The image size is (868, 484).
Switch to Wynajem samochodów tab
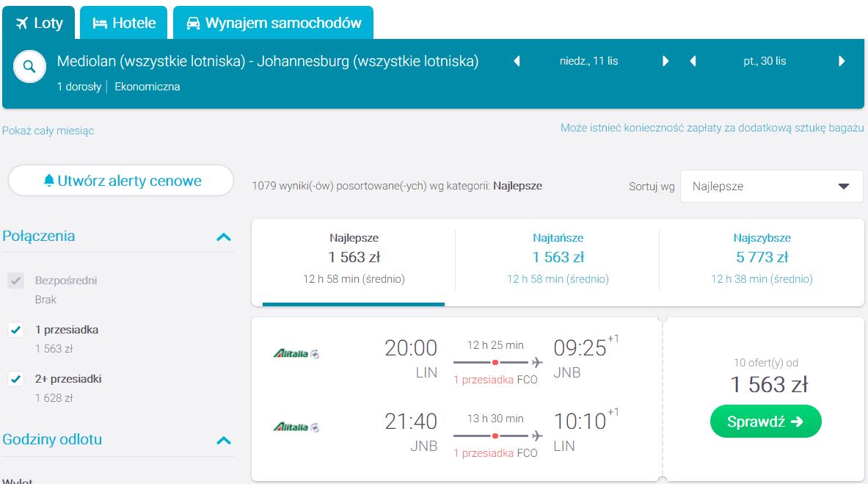pyautogui.click(x=274, y=23)
